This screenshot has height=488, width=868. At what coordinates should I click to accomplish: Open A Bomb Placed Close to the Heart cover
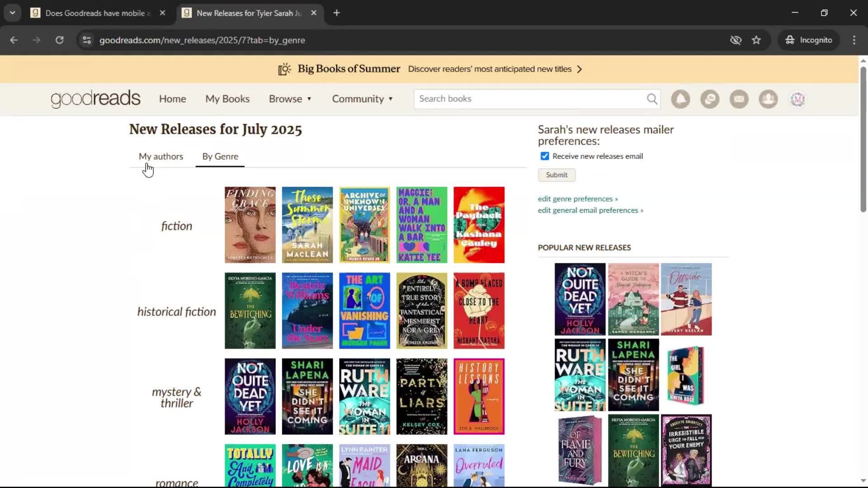479,311
